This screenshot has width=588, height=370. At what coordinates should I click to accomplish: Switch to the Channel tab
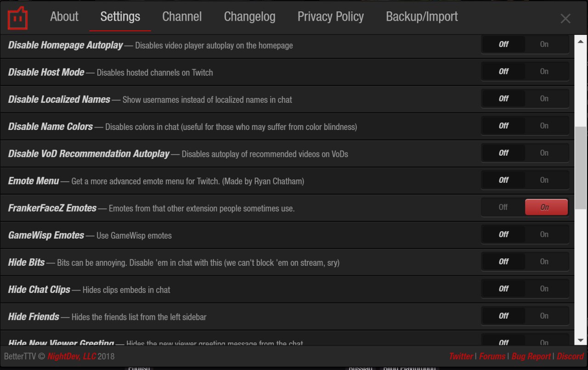182,17
